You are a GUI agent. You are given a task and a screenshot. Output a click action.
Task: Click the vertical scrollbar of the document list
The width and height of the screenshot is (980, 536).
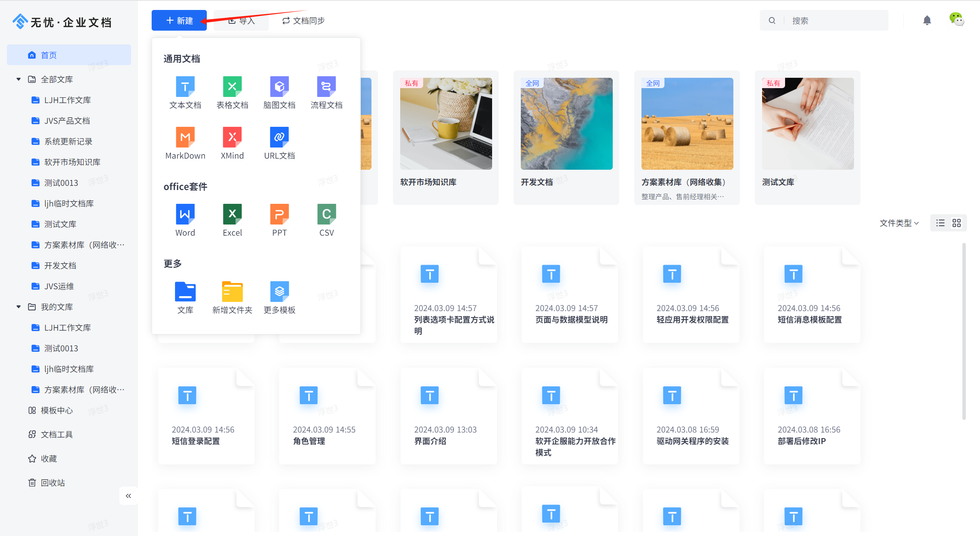coord(964,331)
